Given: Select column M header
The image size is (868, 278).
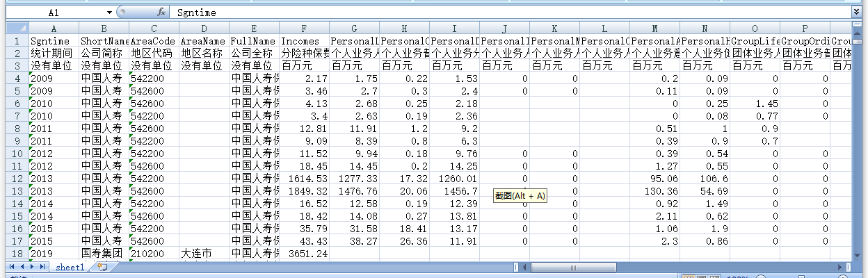Looking at the screenshot, I should click(655, 28).
